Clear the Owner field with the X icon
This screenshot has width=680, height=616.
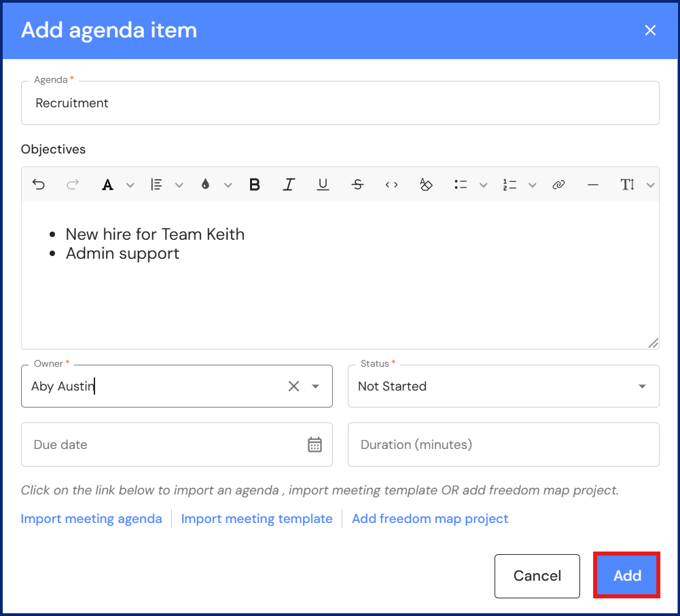point(293,386)
